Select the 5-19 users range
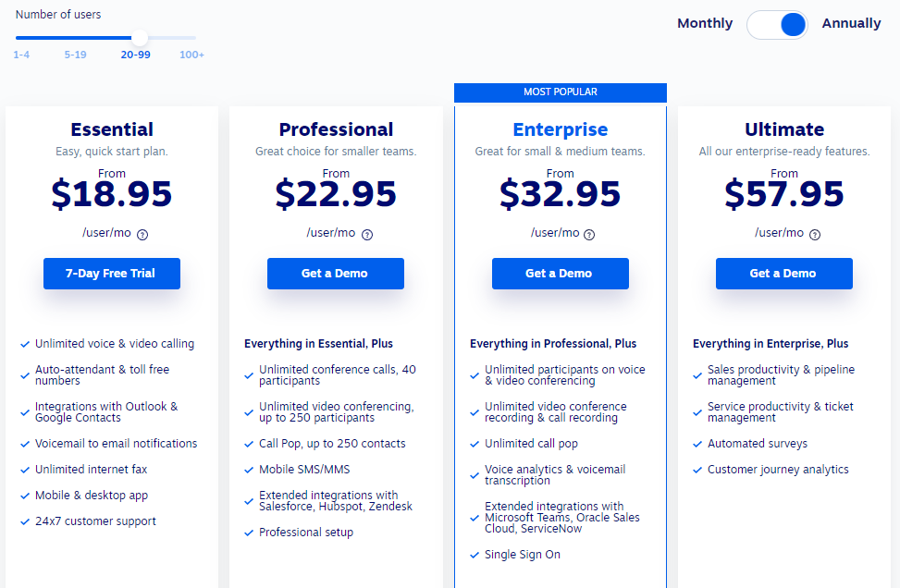Image resolution: width=900 pixels, height=588 pixels. tap(75, 55)
